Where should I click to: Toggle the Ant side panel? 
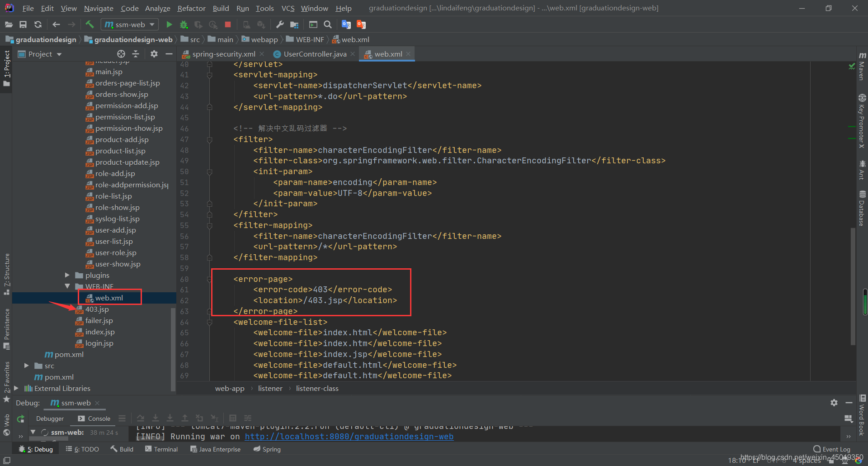click(x=862, y=170)
